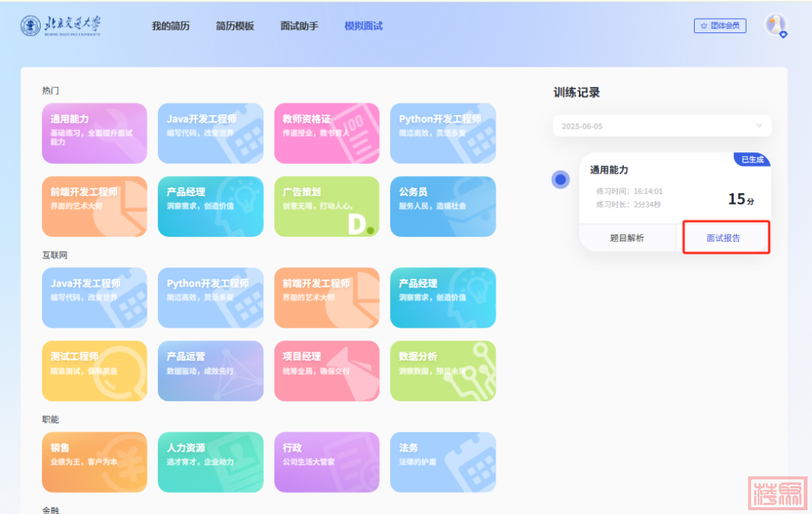812x514 pixels.
Task: Open the 通用能力 card under 热门
Action: point(94,133)
